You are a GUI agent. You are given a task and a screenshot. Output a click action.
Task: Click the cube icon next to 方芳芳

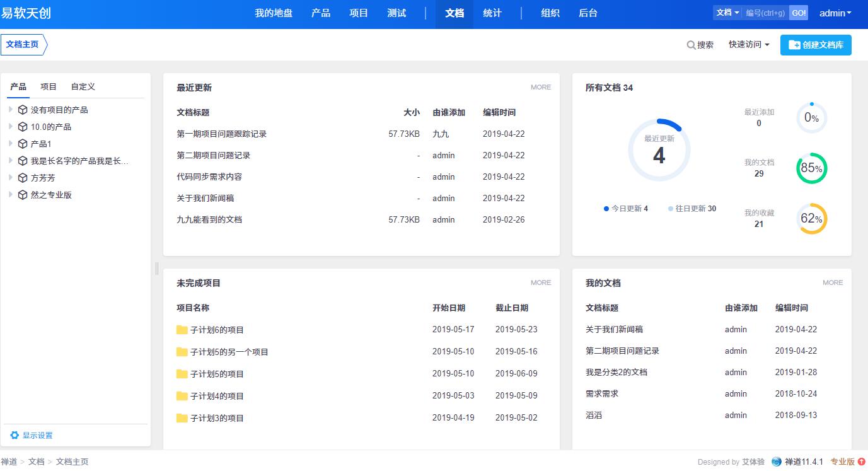[23, 178]
